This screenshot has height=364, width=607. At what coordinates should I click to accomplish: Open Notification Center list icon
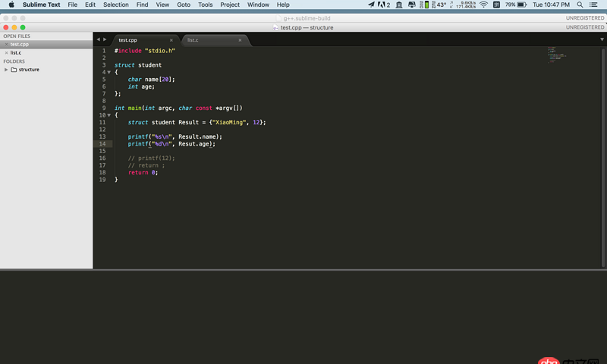593,5
